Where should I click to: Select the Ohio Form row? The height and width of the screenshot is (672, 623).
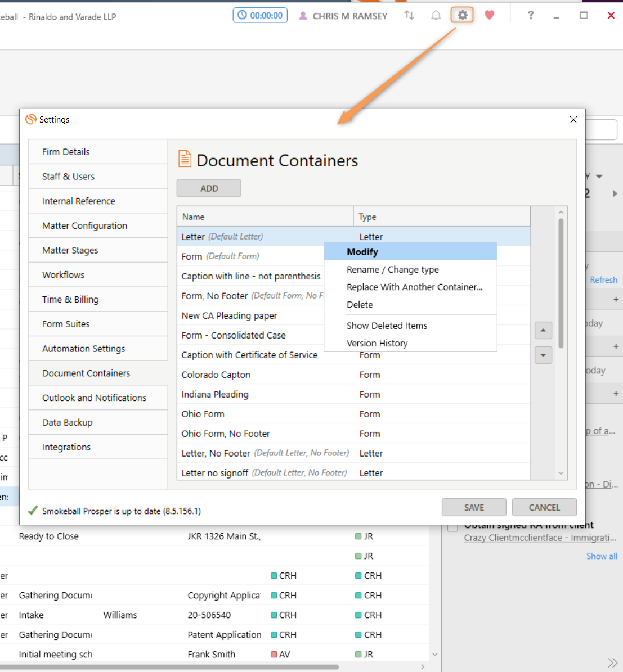tap(354, 414)
